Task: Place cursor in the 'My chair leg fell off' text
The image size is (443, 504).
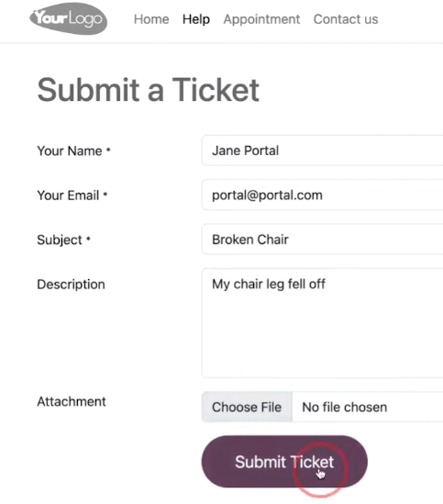Action: coord(269,285)
